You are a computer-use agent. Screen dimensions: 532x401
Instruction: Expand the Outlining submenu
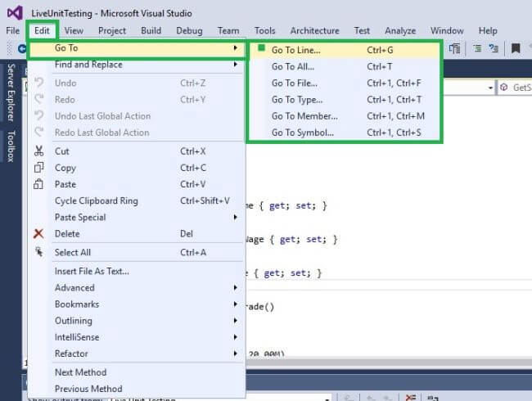pos(235,321)
